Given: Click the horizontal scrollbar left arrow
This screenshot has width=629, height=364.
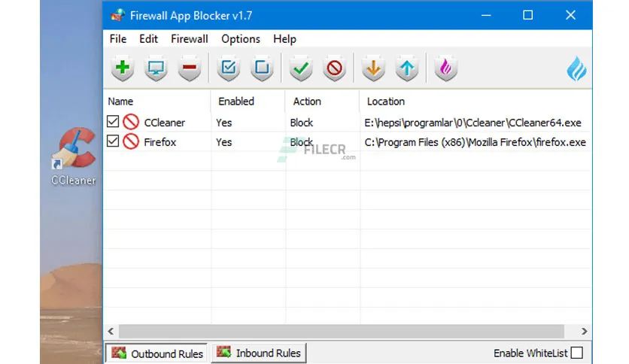Looking at the screenshot, I should click(x=111, y=331).
